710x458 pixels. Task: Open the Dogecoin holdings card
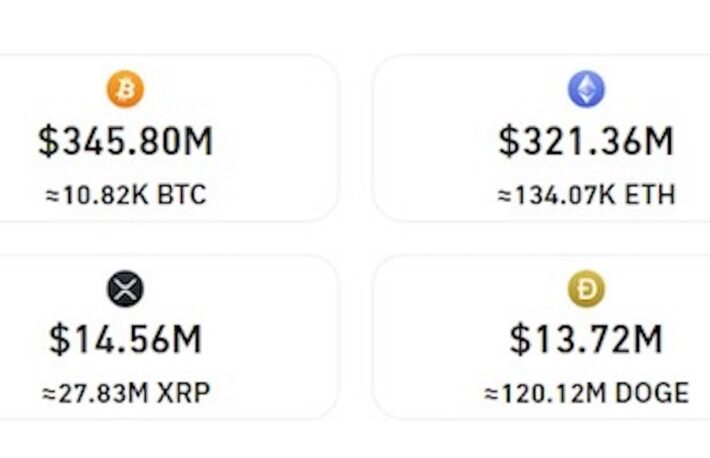[x=541, y=337]
